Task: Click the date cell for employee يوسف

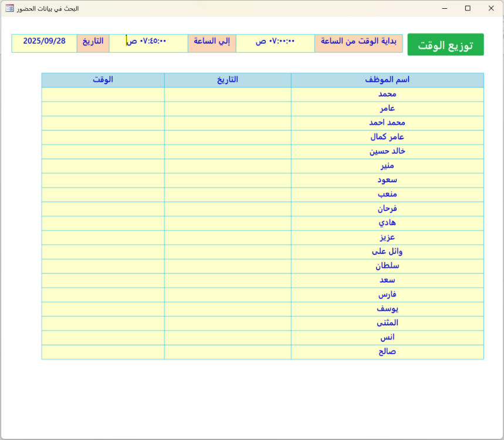Action: [228, 309]
